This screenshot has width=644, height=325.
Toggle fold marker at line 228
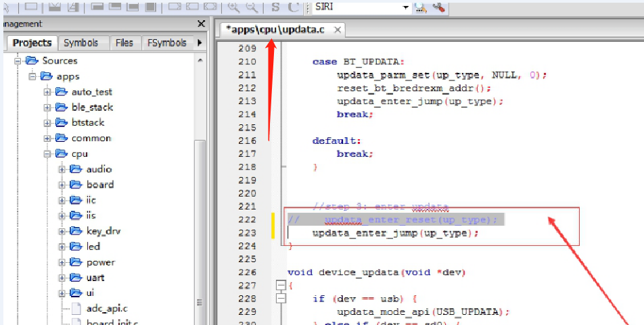pos(281,299)
